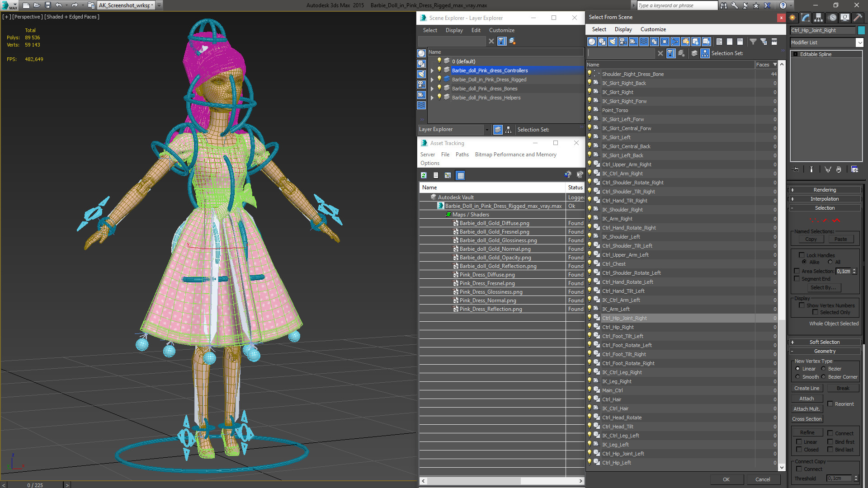Toggle Display Bones filter in Select From Scene
The image size is (868, 488).
(x=675, y=42)
